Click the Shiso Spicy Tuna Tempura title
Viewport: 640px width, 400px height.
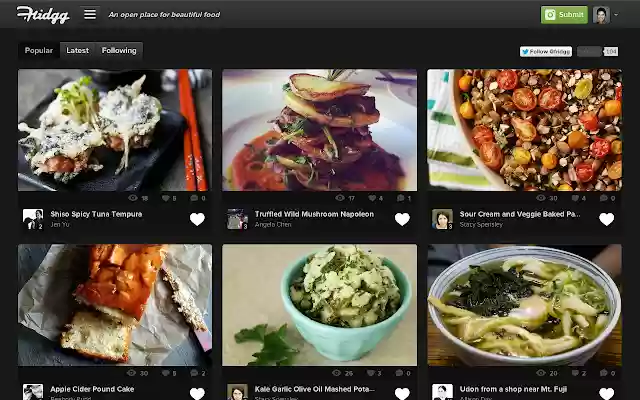tap(96, 214)
